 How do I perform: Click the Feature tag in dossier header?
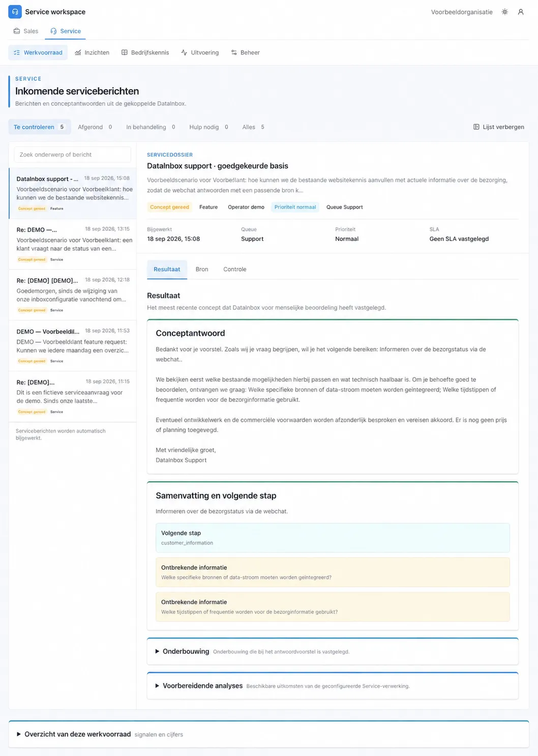(208, 207)
